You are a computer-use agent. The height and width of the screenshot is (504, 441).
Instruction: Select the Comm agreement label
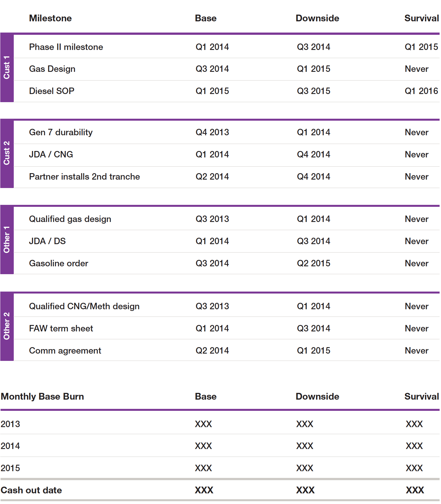pos(65,351)
